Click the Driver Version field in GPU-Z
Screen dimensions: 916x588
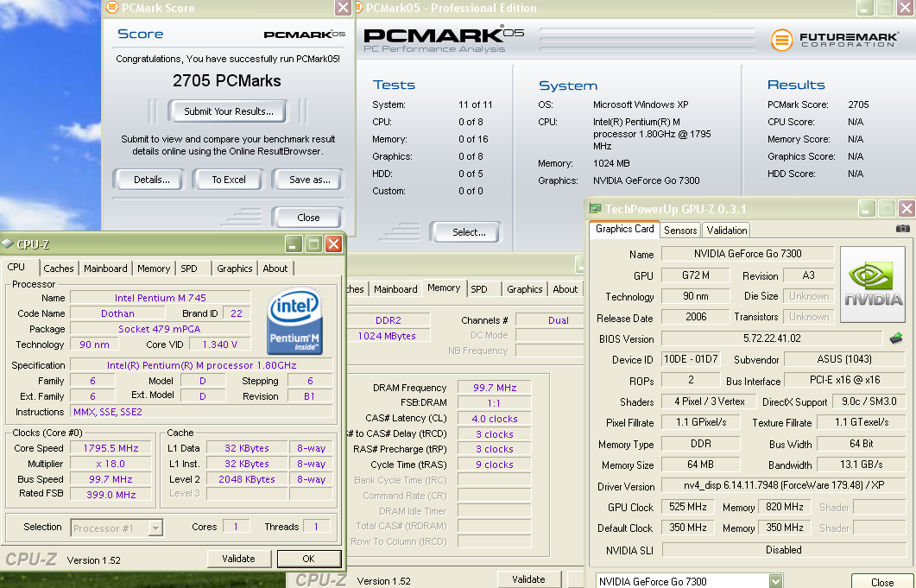784,485
